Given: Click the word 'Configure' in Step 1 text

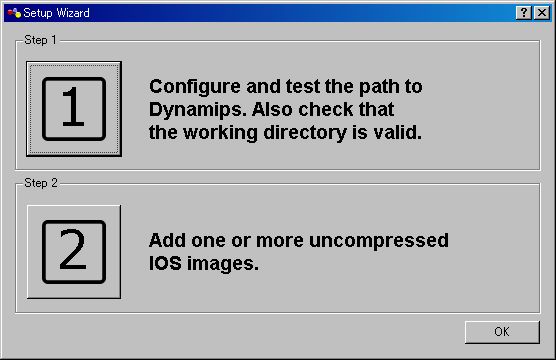Looking at the screenshot, I should pyautogui.click(x=195, y=87).
